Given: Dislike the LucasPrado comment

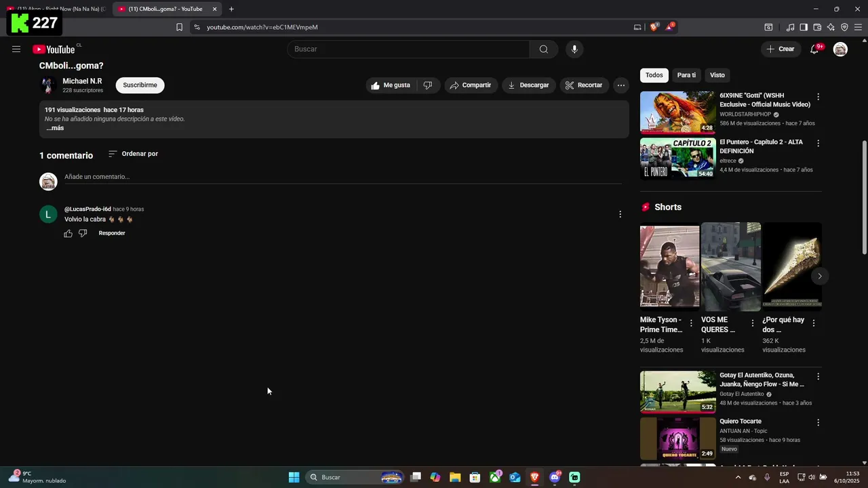Looking at the screenshot, I should click(x=83, y=233).
